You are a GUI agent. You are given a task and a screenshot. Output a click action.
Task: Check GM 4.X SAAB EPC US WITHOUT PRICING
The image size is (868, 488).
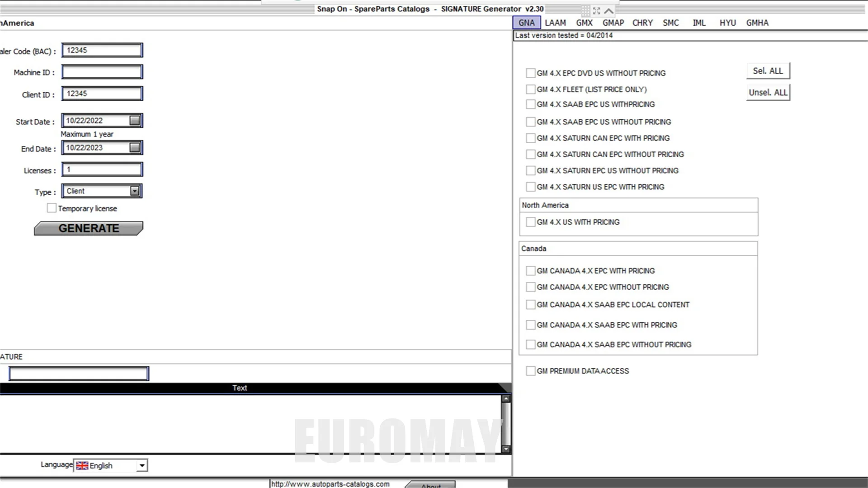click(x=531, y=122)
